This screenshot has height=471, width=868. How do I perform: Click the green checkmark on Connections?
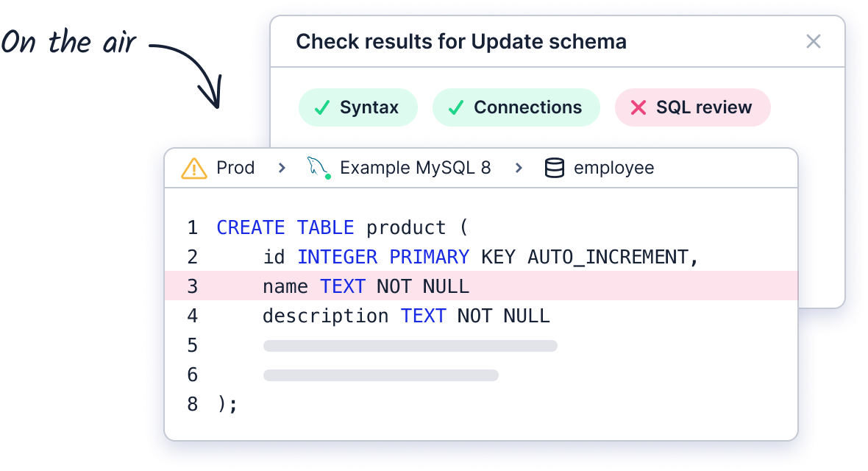pos(455,107)
